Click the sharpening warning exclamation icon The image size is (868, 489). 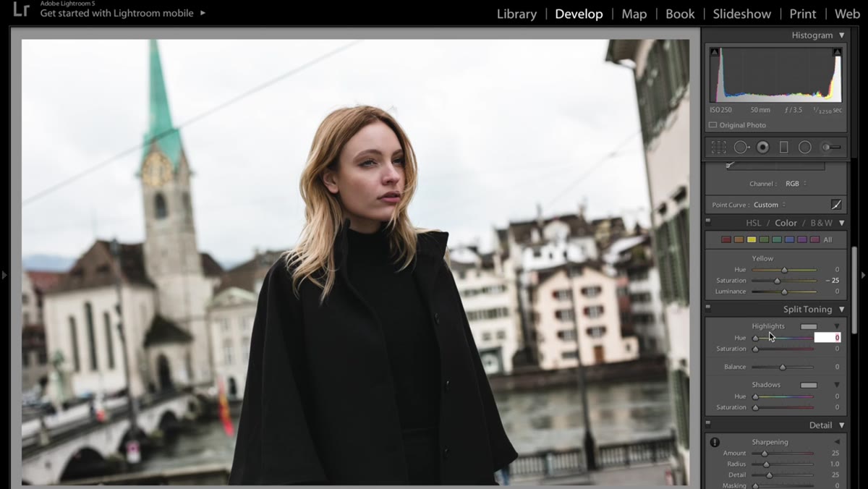[x=715, y=442]
